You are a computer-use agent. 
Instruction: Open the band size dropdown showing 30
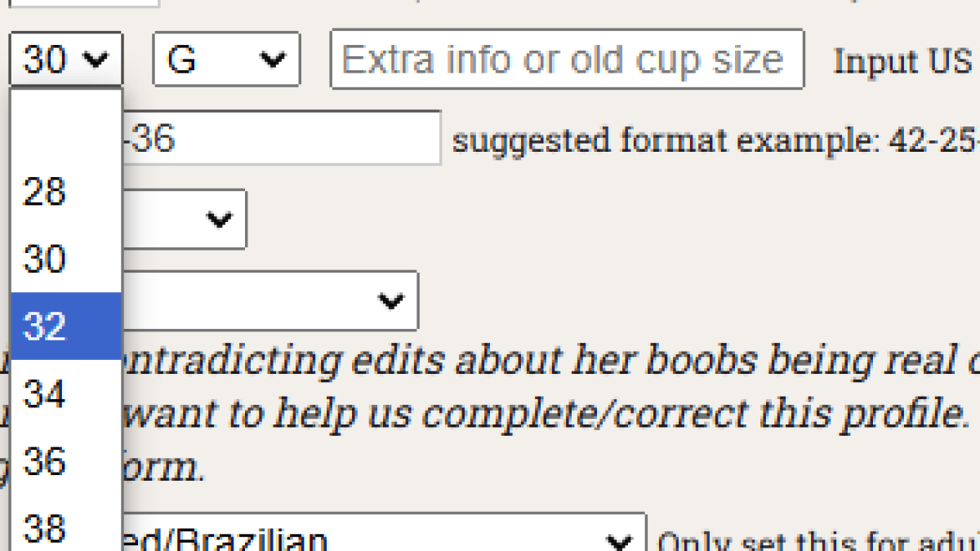(65, 59)
